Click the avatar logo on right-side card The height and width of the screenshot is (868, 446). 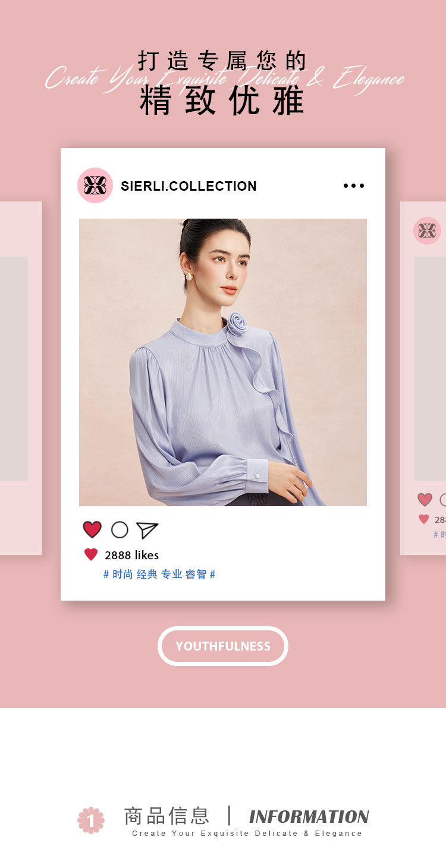427,231
